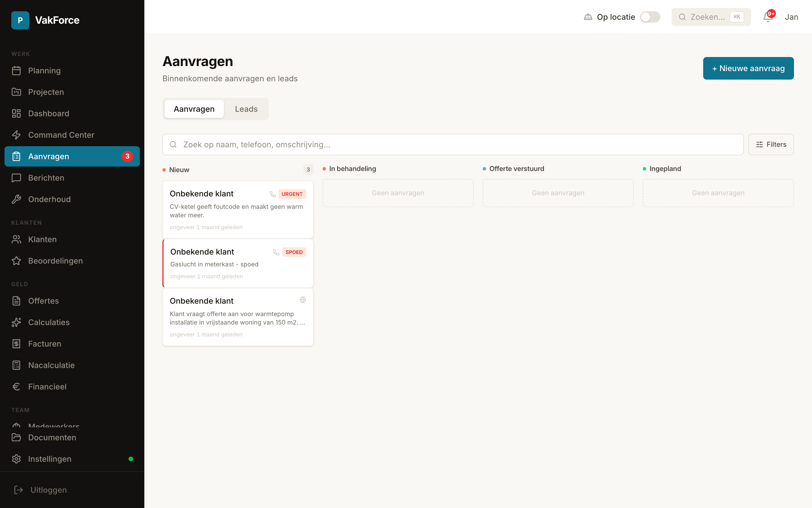Go to Facturen in sidebar menu

coord(72,344)
